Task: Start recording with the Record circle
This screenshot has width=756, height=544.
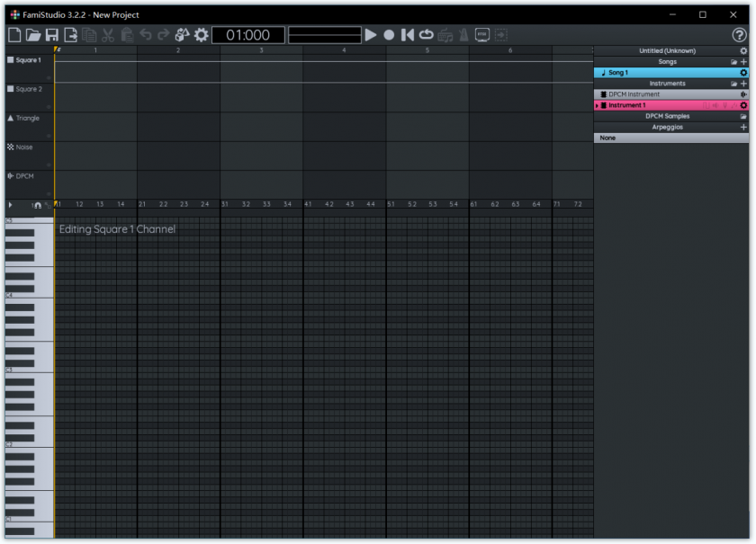Action: (x=389, y=35)
